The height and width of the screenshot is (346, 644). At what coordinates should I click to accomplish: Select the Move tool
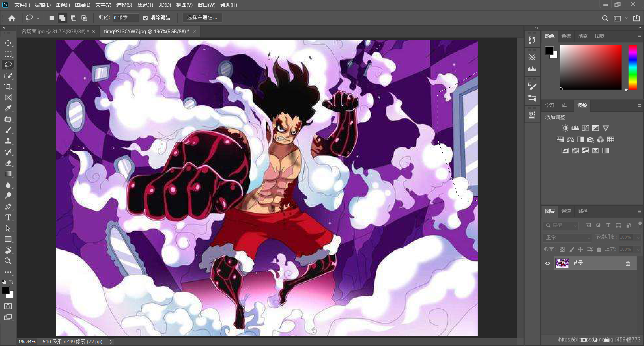(8, 43)
